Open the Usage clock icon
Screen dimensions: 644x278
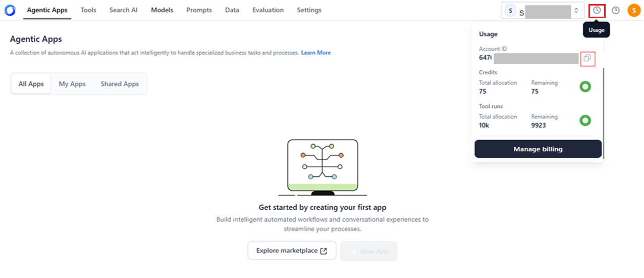click(x=597, y=10)
